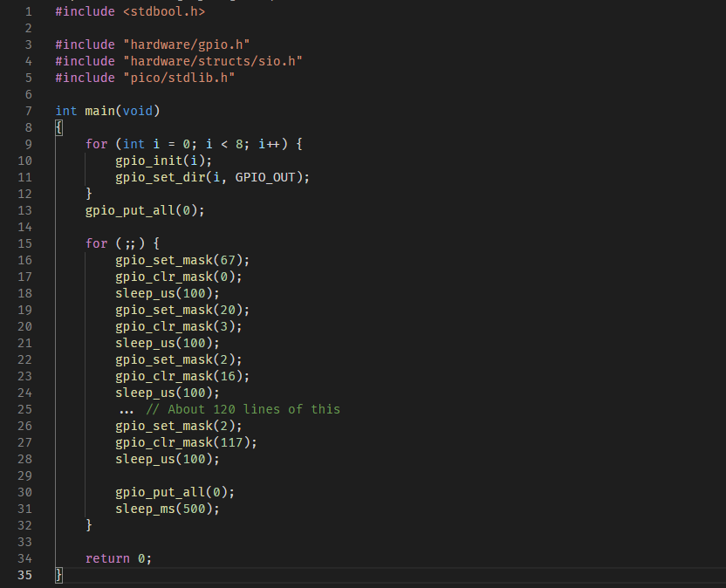The height and width of the screenshot is (588, 726).
Task: Click "sleep_us(100);" on line 21
Action: click(168, 344)
